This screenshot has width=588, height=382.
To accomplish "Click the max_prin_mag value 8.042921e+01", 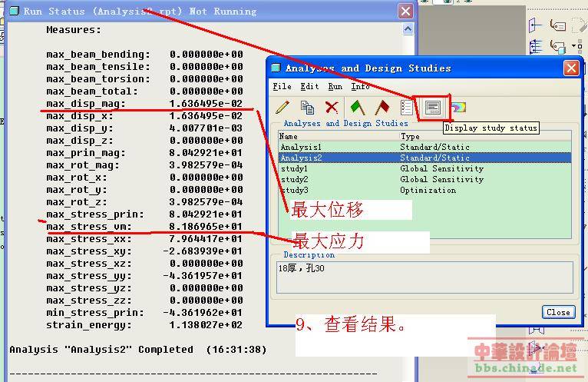I will (206, 153).
